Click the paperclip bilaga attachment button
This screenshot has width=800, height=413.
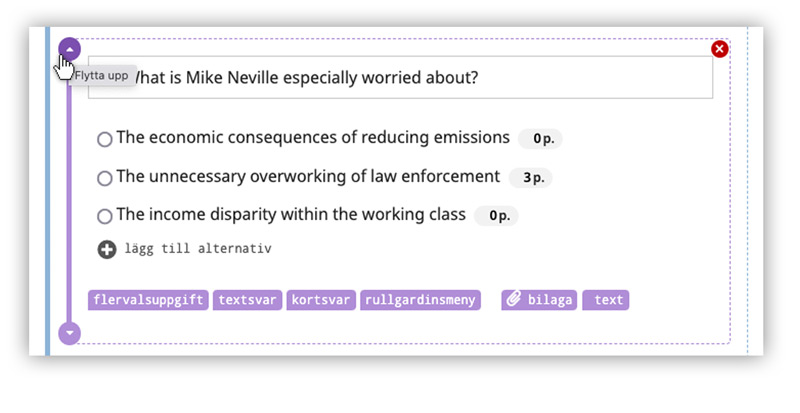tap(540, 299)
